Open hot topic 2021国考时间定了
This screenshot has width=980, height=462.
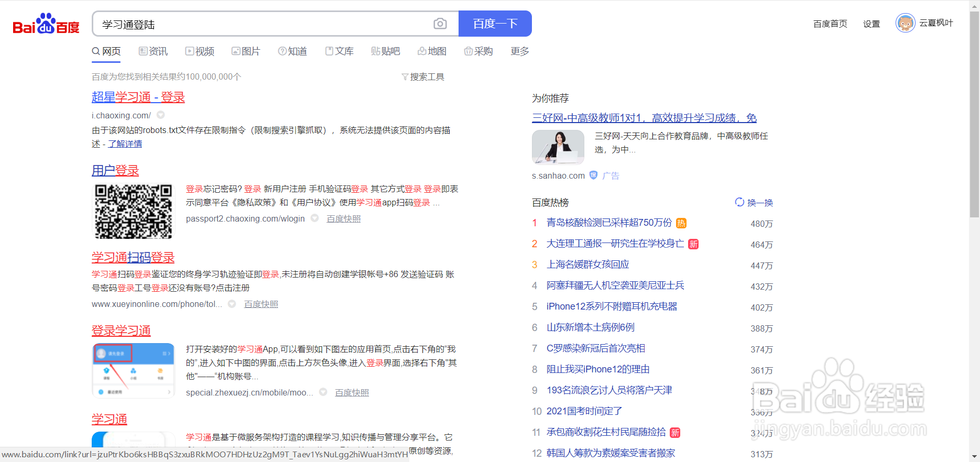click(584, 411)
